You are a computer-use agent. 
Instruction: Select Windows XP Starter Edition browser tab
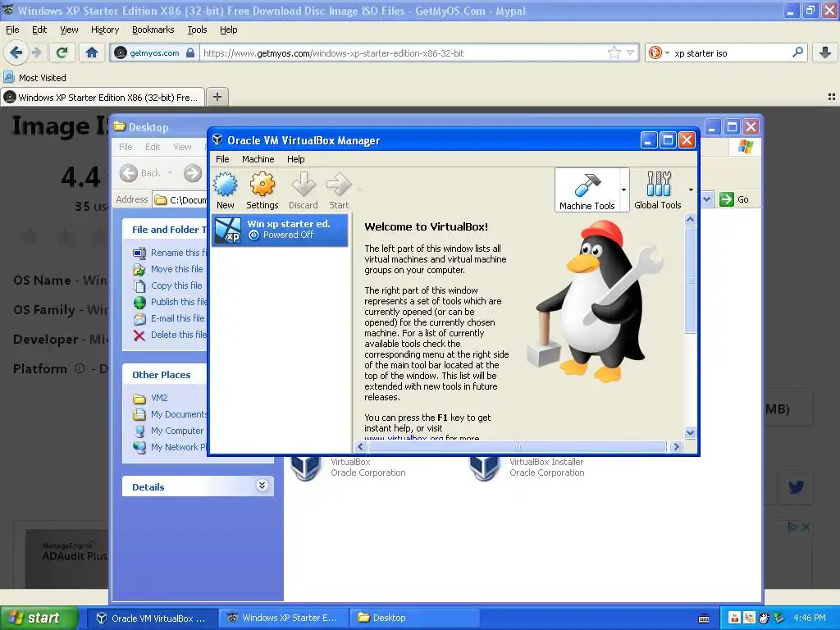click(103, 97)
